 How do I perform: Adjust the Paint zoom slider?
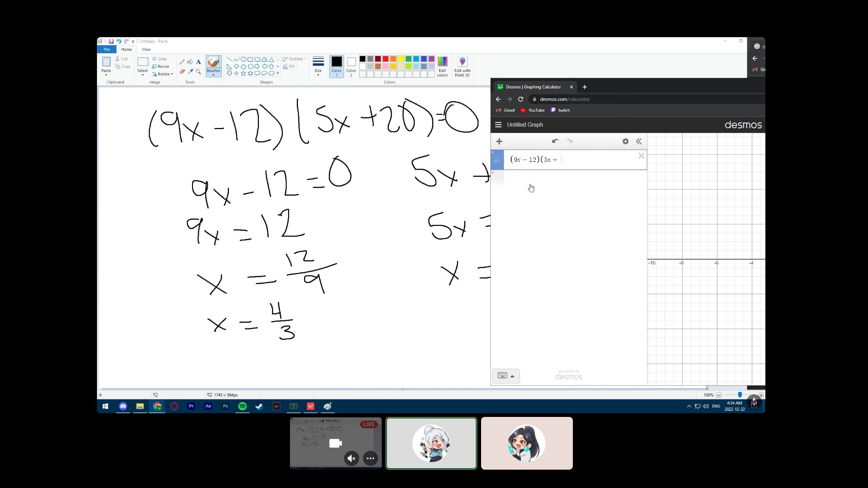click(739, 395)
